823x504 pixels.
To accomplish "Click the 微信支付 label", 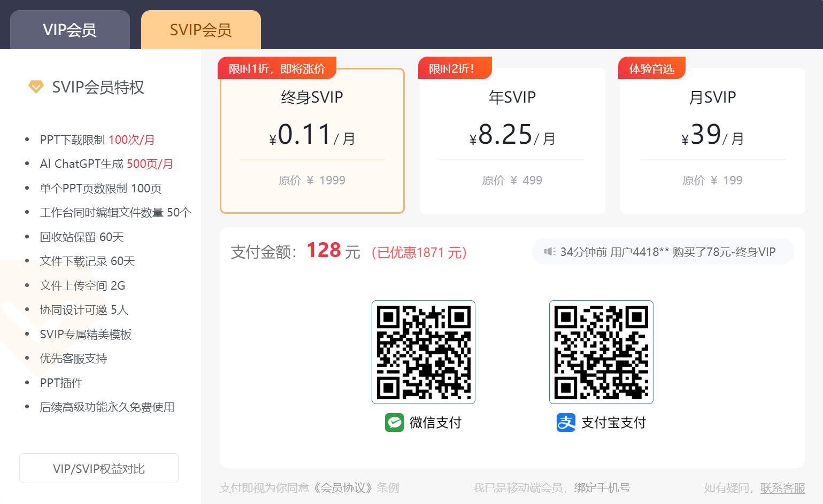I will (x=435, y=423).
